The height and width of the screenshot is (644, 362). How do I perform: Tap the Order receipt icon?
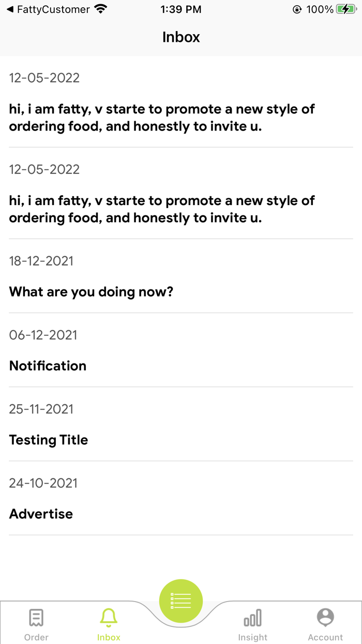[x=36, y=617]
